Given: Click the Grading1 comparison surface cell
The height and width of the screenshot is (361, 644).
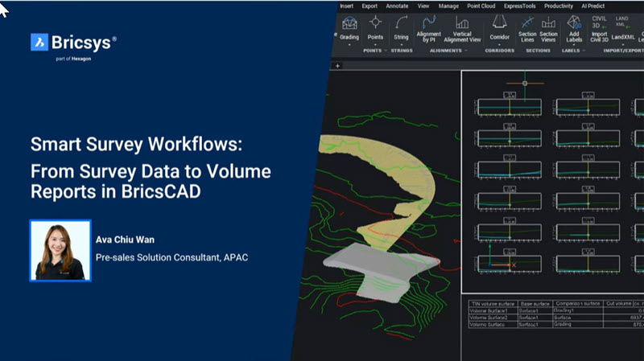Looking at the screenshot, I should 577,310.
